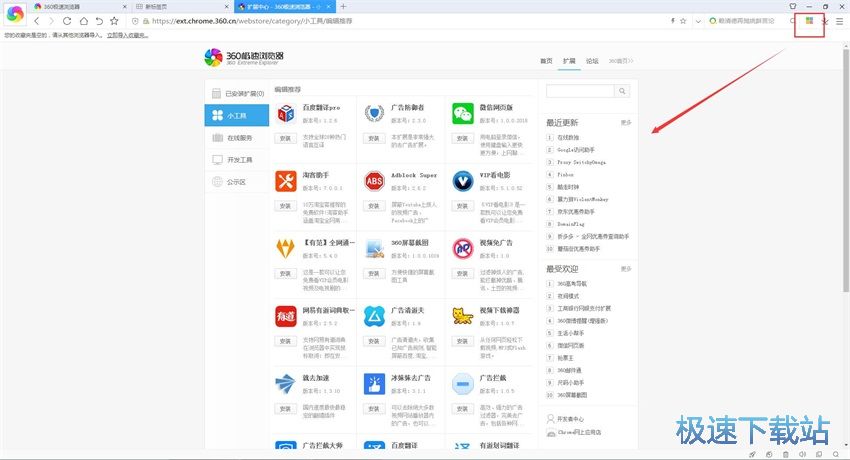
Task: Click the browser refresh button
Action: (x=67, y=21)
